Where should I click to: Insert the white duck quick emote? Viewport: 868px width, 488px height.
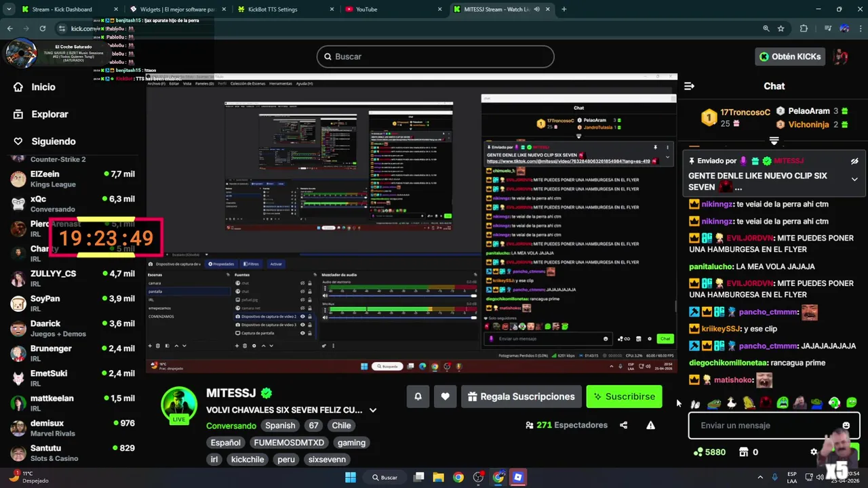tap(731, 403)
